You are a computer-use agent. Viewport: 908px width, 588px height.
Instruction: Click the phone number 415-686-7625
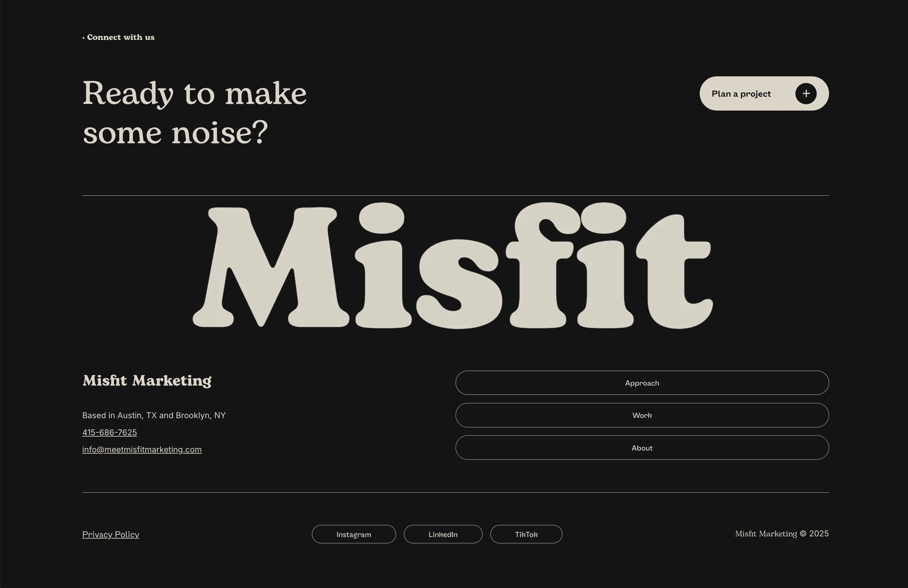click(x=109, y=432)
